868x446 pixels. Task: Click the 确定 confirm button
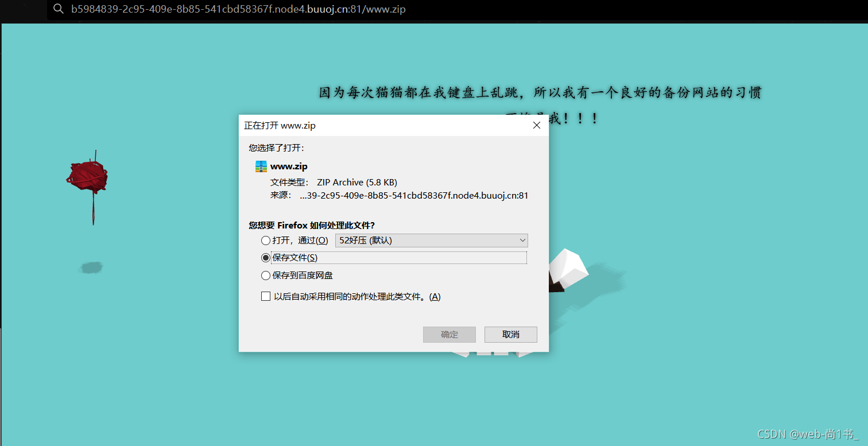(x=449, y=335)
